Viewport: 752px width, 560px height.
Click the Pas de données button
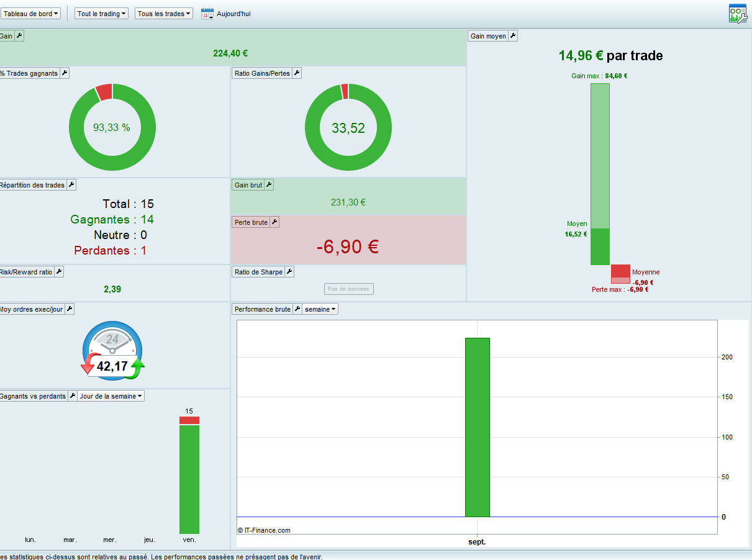tap(349, 289)
